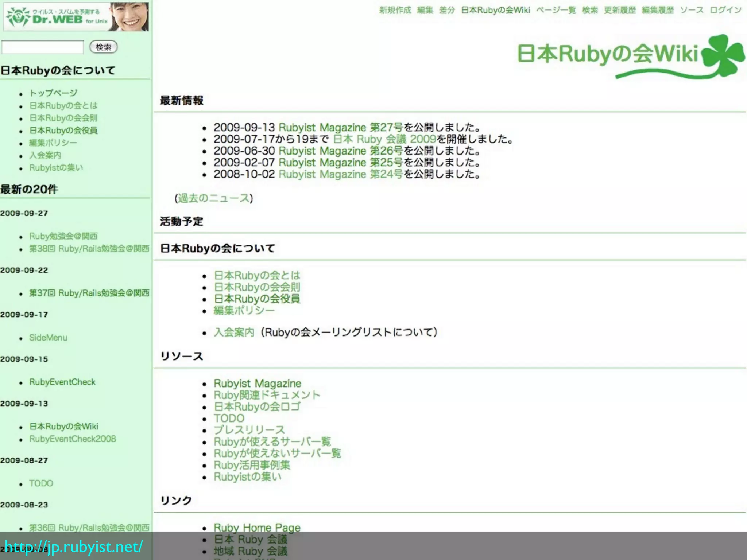Open sidebar 編集ポリシー link
This screenshot has height=560, width=747.
click(53, 143)
